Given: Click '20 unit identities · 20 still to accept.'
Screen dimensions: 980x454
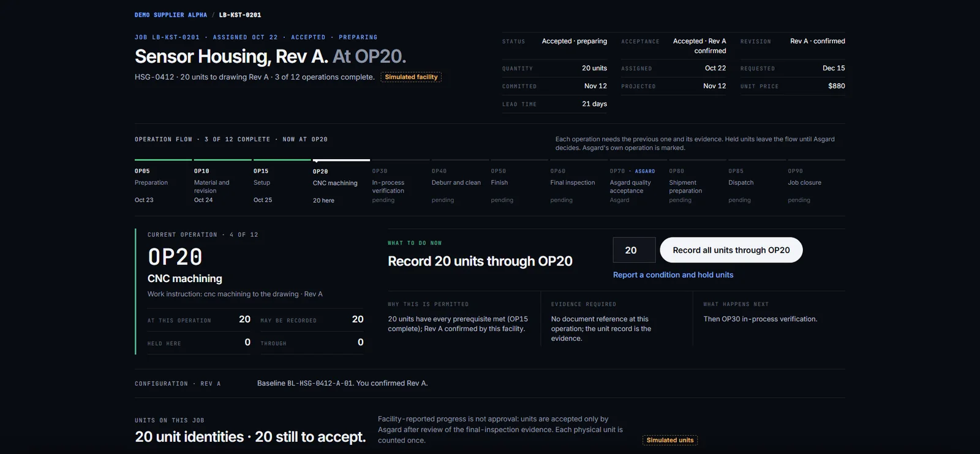Looking at the screenshot, I should pos(250,437).
